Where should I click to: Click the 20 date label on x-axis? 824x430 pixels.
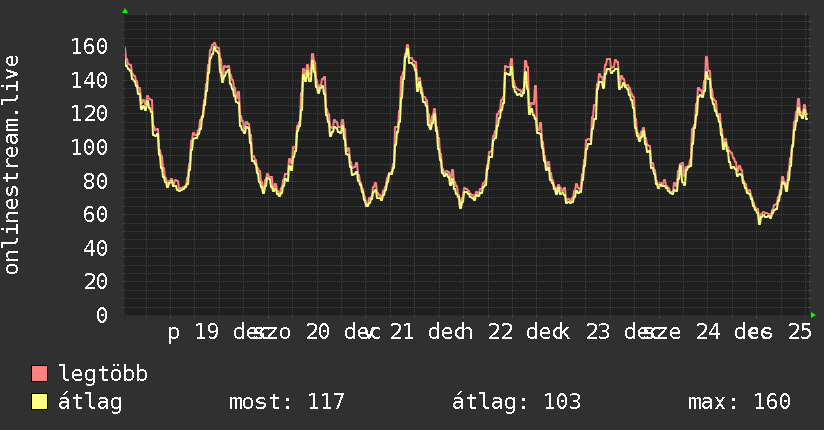pos(318,332)
